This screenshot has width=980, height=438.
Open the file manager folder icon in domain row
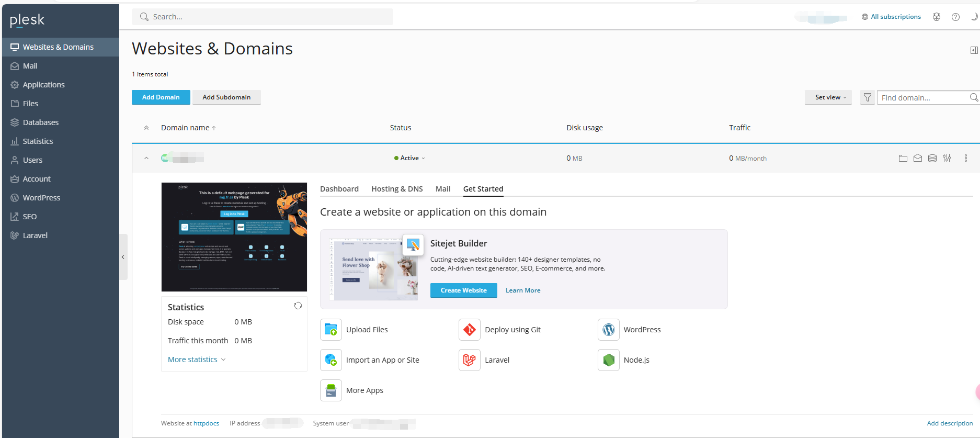pyautogui.click(x=903, y=158)
